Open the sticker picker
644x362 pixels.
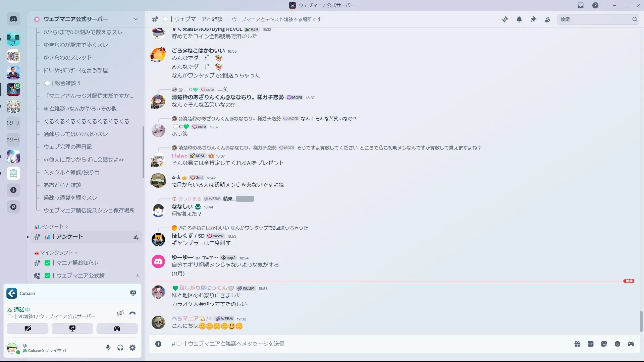click(604, 344)
